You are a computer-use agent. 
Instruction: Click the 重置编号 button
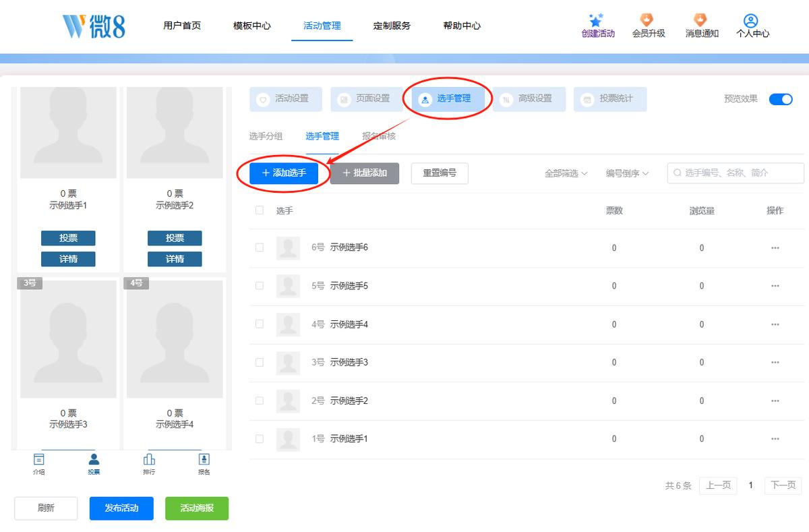point(440,173)
